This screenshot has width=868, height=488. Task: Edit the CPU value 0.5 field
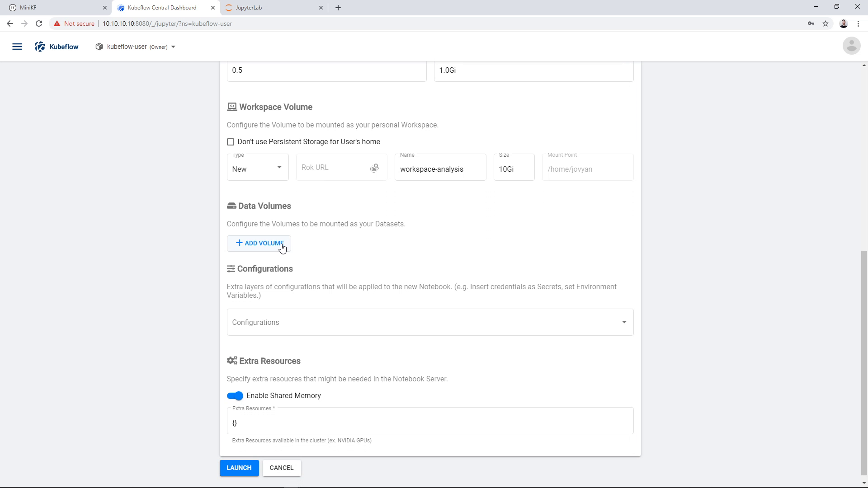[x=326, y=70]
